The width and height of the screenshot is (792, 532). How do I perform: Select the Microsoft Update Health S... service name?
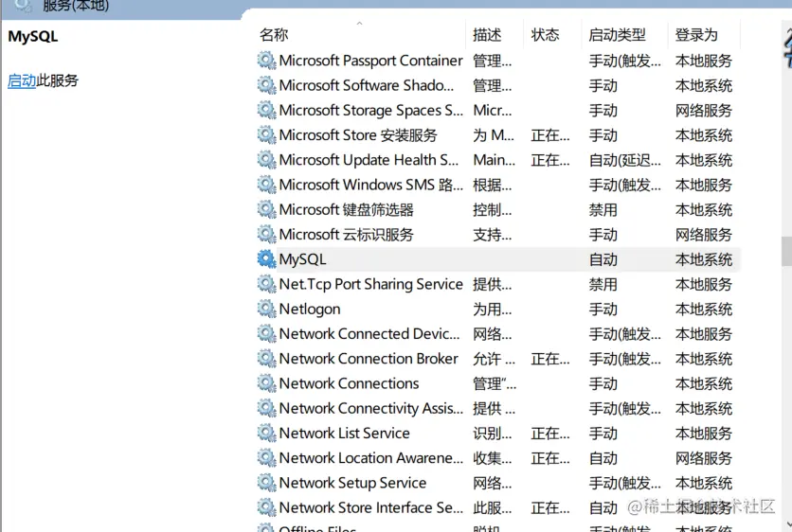(369, 160)
